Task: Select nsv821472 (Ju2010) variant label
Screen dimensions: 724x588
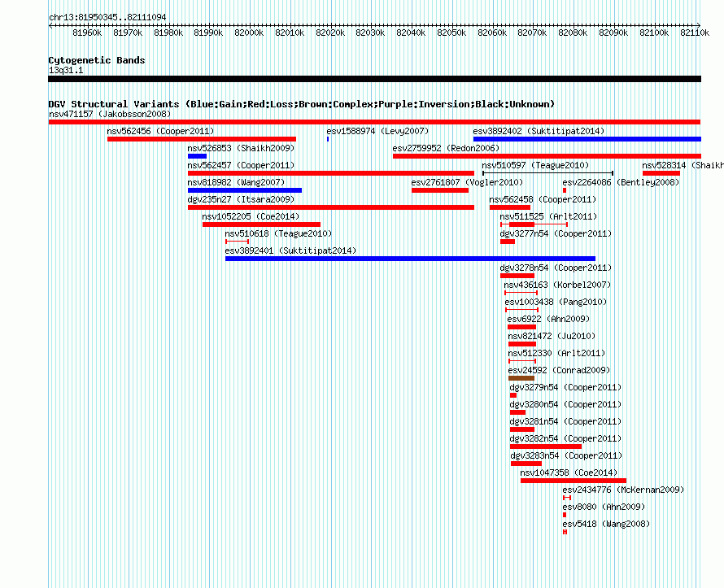Action: pos(552,336)
